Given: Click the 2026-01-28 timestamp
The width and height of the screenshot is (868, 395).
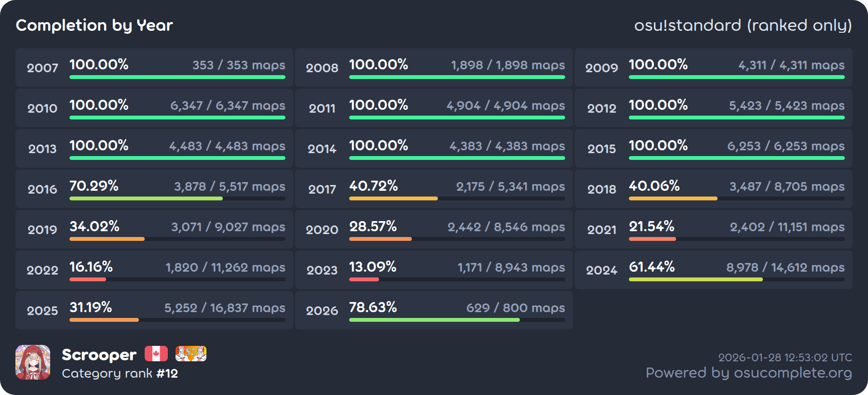Looking at the screenshot, I should (x=785, y=357).
